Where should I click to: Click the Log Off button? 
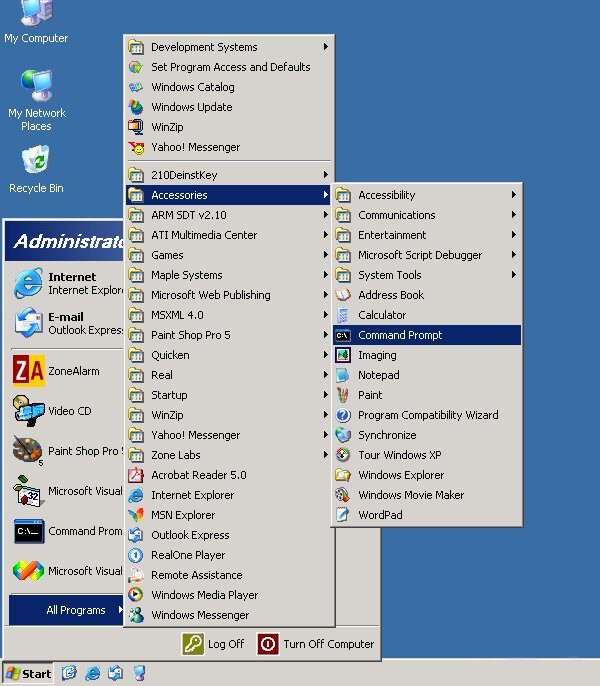[213, 644]
